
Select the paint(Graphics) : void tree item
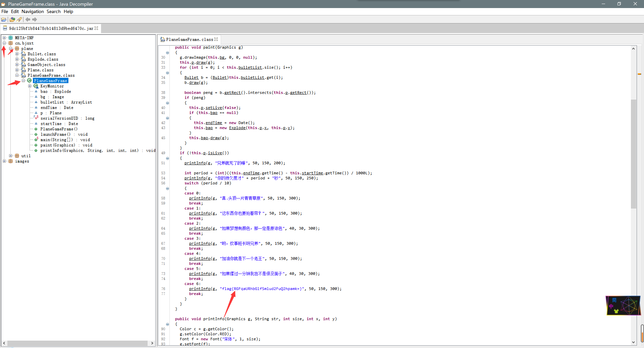(66, 145)
